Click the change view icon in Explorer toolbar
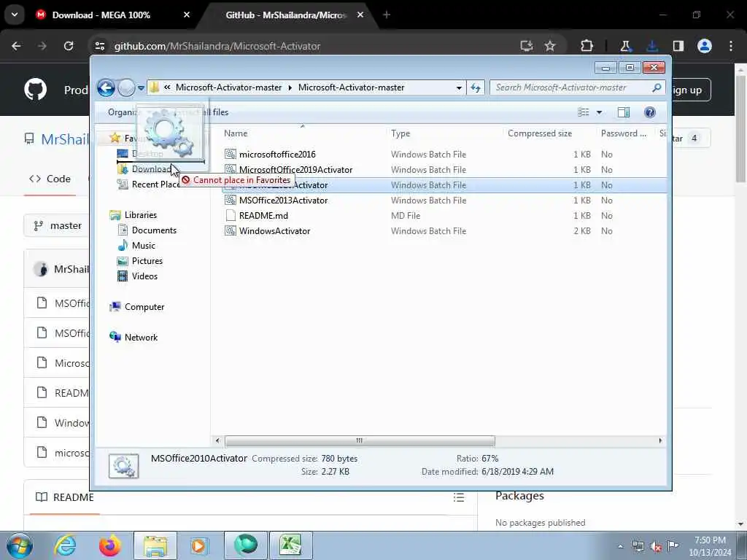This screenshot has width=747, height=560. pos(583,112)
